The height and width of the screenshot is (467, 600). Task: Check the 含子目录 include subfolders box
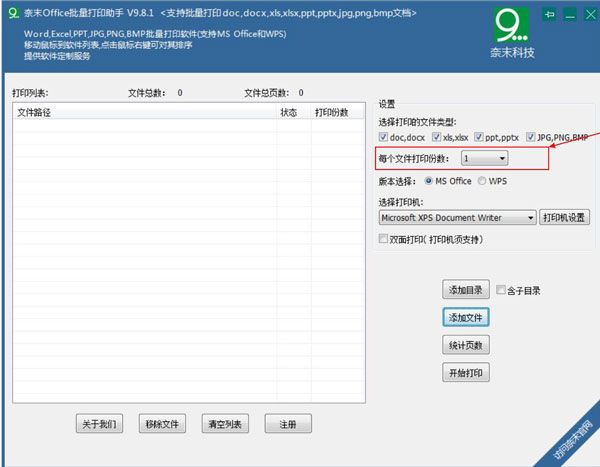coord(501,290)
